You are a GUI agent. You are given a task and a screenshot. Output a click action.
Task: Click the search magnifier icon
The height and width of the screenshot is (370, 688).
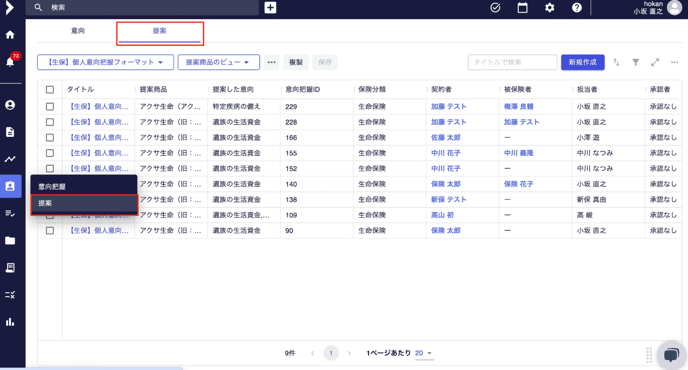click(38, 7)
